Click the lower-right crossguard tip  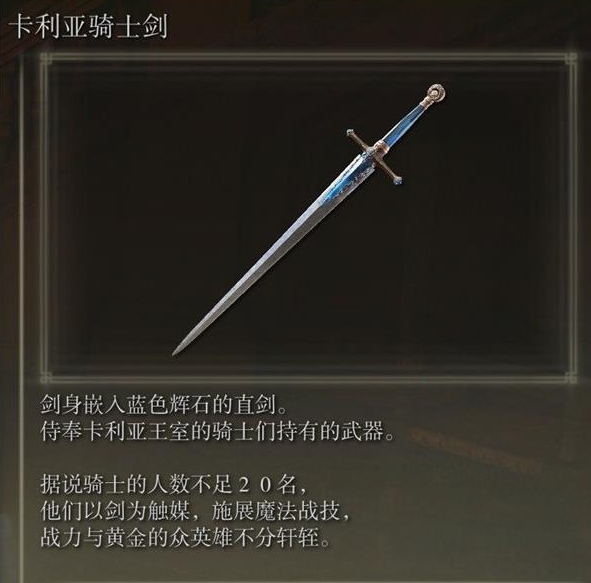(398, 181)
